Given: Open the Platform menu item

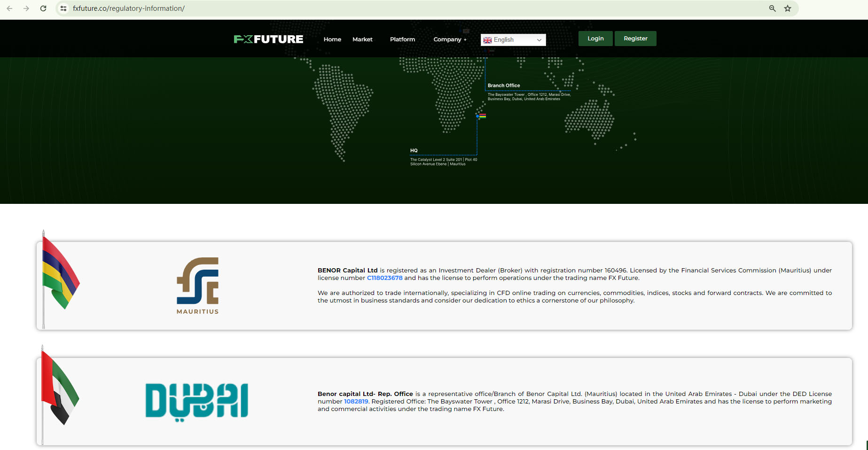Looking at the screenshot, I should tap(402, 39).
